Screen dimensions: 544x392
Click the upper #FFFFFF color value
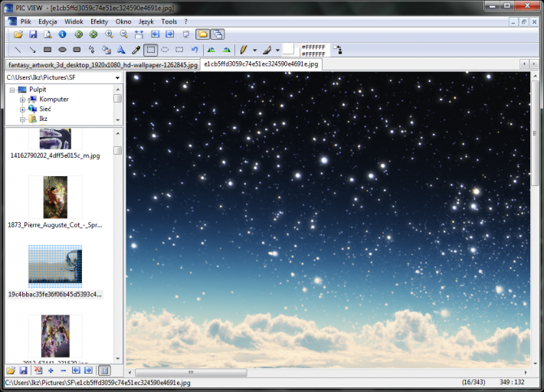313,47
